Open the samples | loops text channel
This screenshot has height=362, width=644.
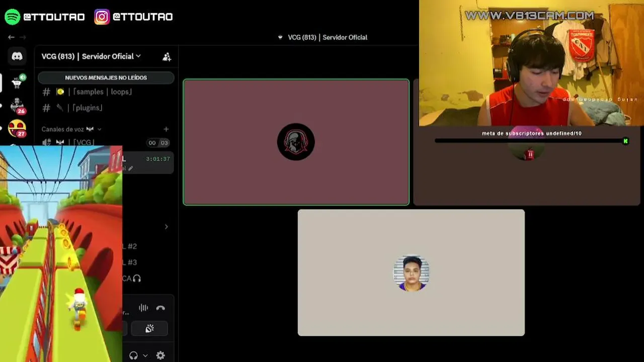[x=106, y=92]
